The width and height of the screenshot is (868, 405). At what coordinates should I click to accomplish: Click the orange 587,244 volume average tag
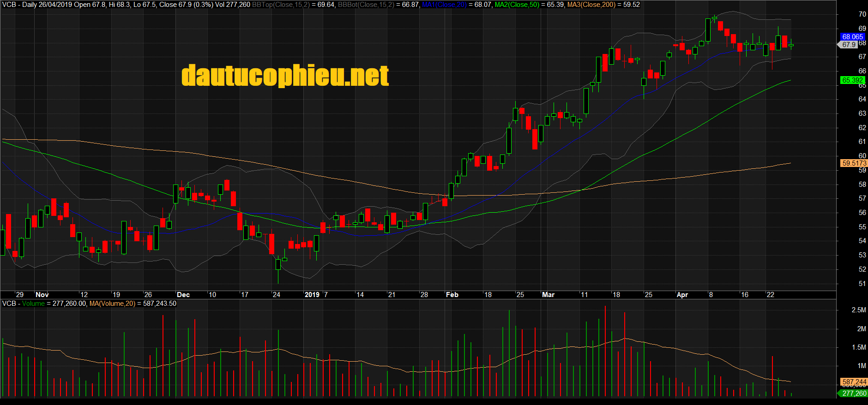pos(854,382)
